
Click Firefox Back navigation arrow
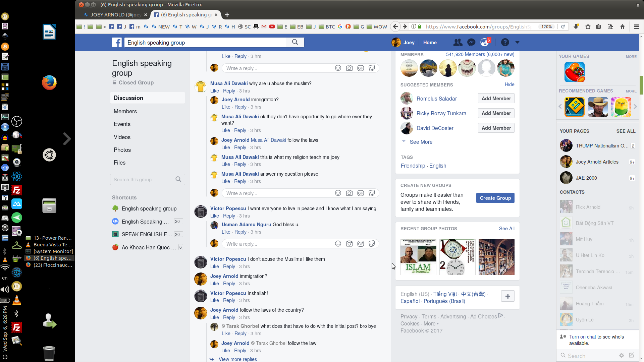pyautogui.click(x=395, y=27)
